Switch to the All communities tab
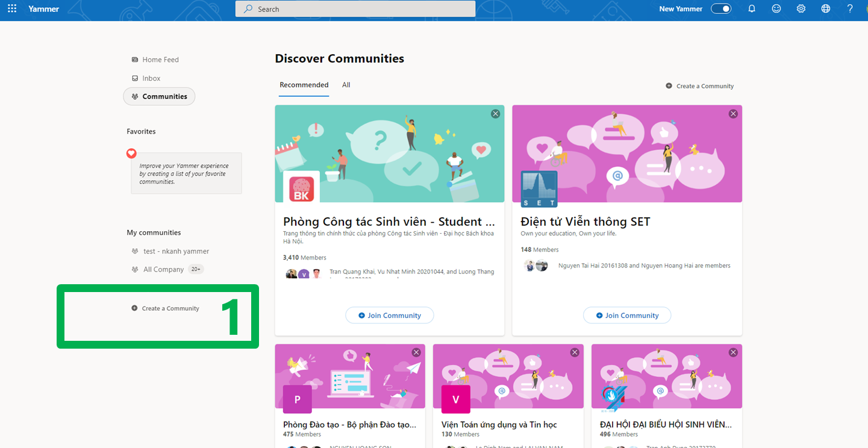868x448 pixels. (346, 85)
